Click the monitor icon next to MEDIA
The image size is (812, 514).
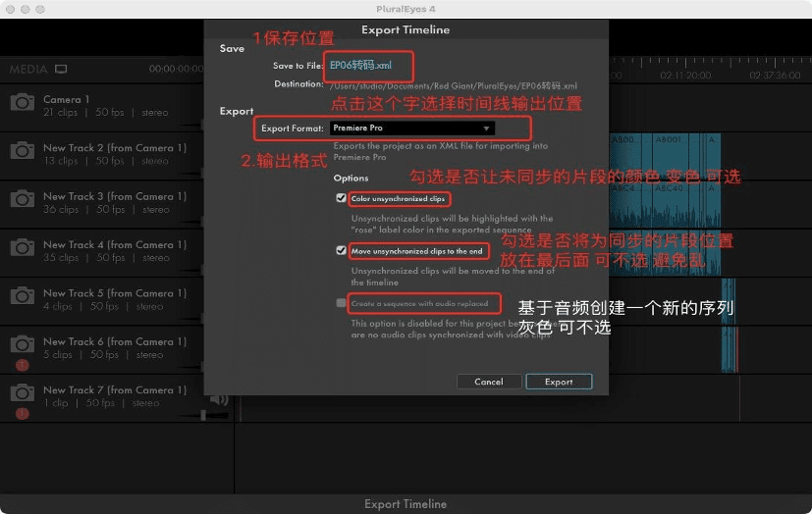coord(61,70)
